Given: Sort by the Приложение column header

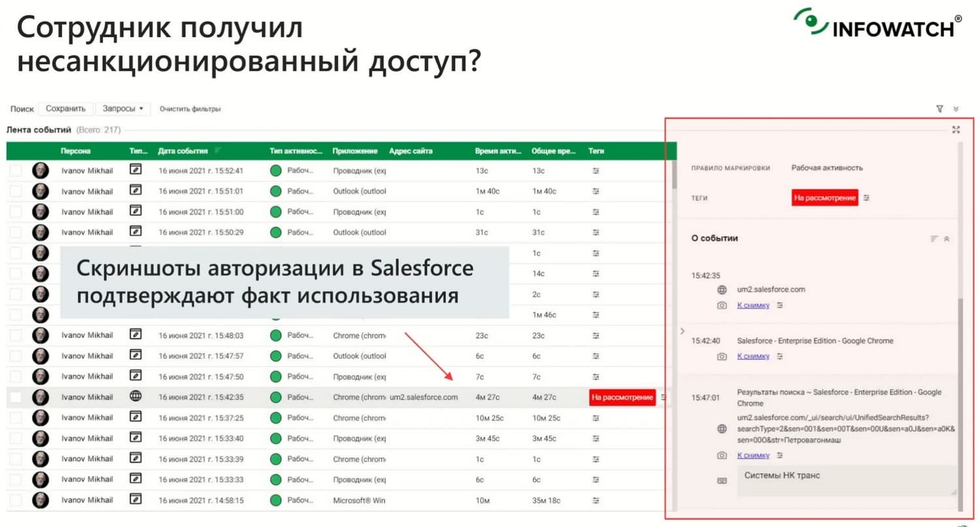Looking at the screenshot, I should 355,151.
